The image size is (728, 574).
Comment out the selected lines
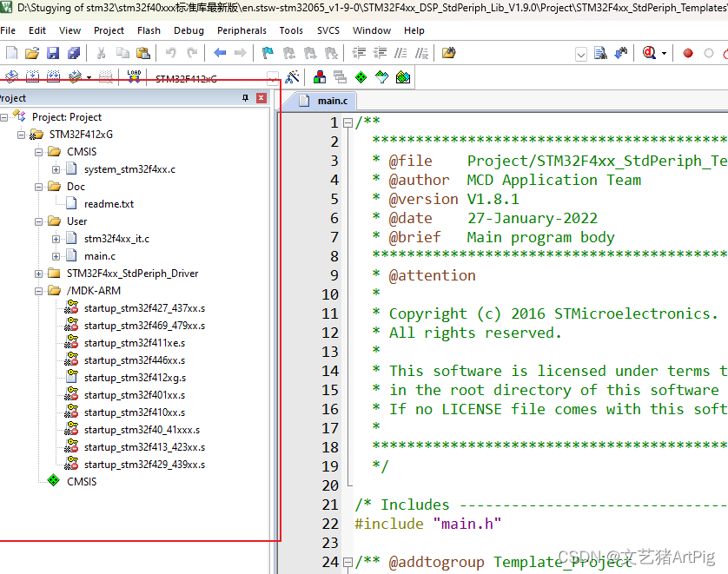(400, 53)
